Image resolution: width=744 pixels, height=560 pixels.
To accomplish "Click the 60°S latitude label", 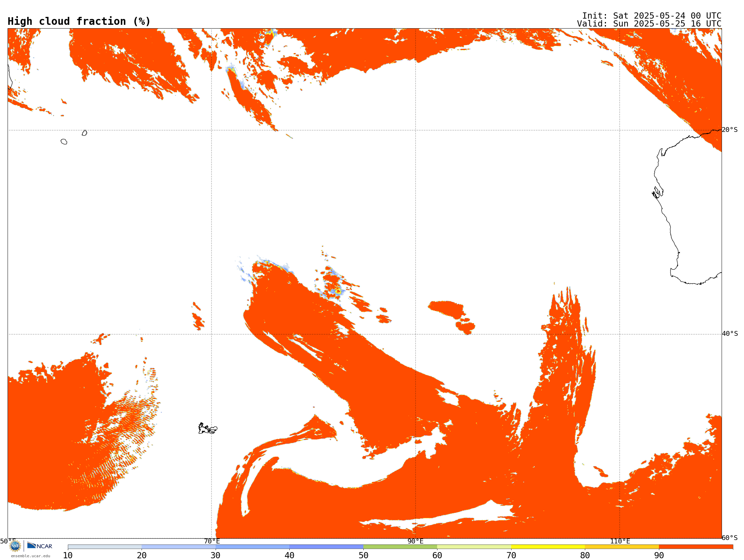I will 730,538.
